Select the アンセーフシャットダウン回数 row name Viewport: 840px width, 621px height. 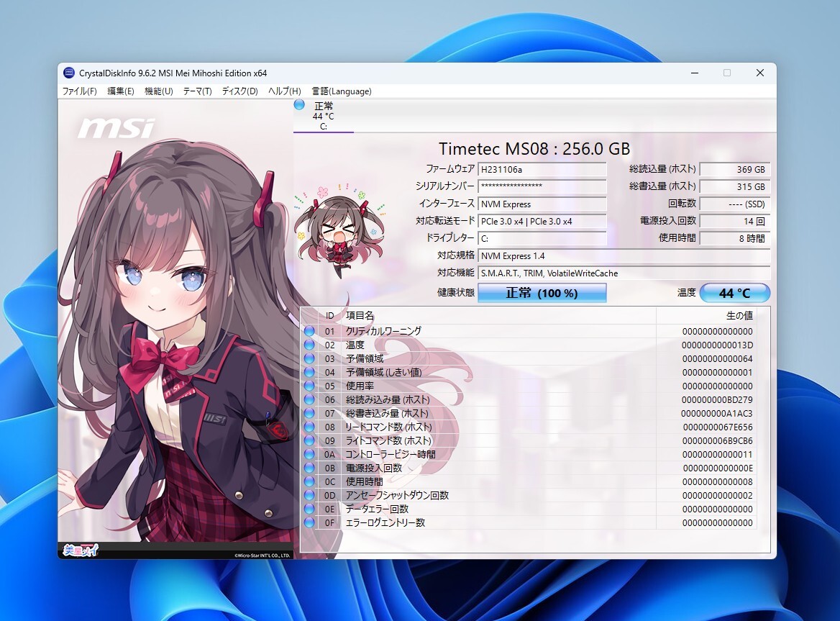[x=397, y=496]
